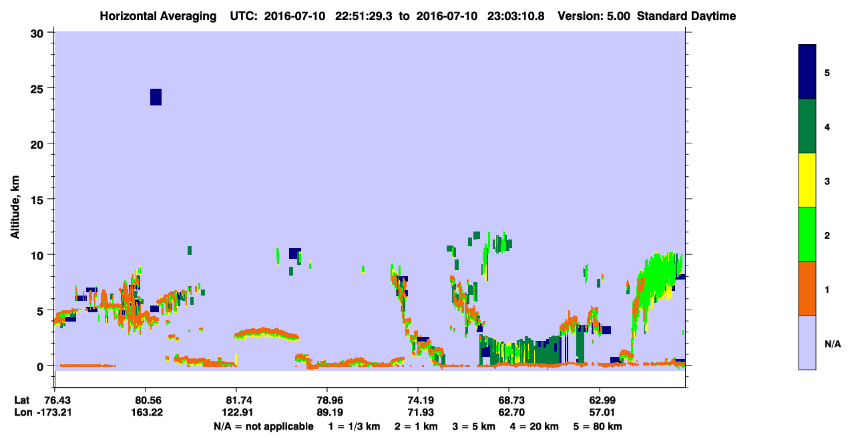Click 'Version: 5.00' in the title
Screen dimensions: 868x445
click(594, 16)
